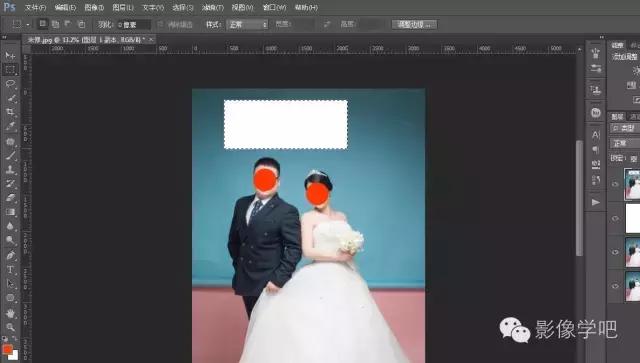Toggle the anti-alias (消除锯齿) checkbox
Image resolution: width=640 pixels, height=363 pixels.
coord(160,24)
